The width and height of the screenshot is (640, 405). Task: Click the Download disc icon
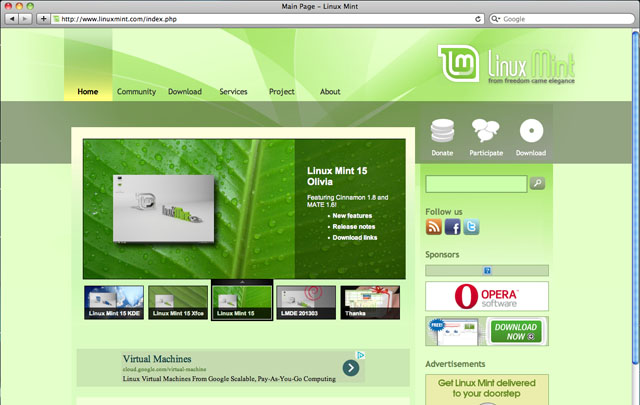[531, 131]
